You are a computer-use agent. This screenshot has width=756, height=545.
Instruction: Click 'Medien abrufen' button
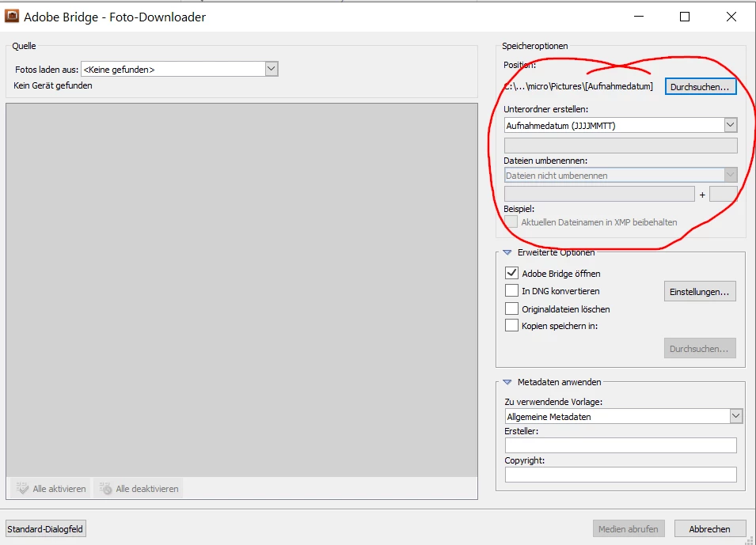629,529
